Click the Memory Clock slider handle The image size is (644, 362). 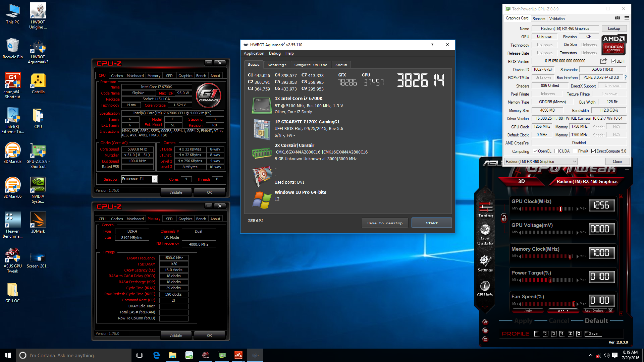(x=570, y=256)
